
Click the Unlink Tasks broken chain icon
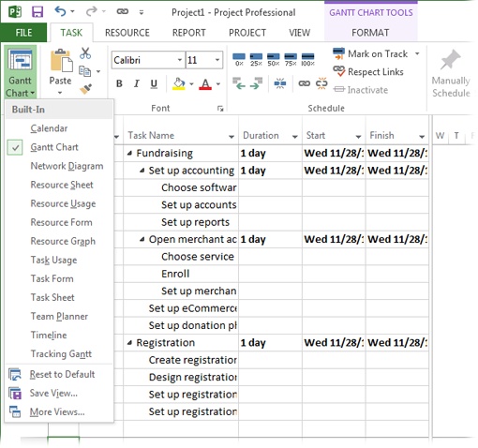tap(321, 83)
